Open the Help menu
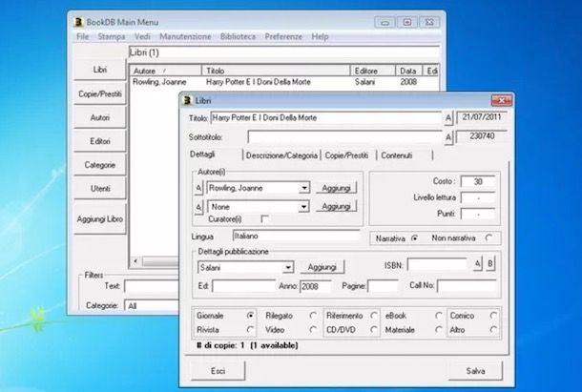 coord(320,37)
